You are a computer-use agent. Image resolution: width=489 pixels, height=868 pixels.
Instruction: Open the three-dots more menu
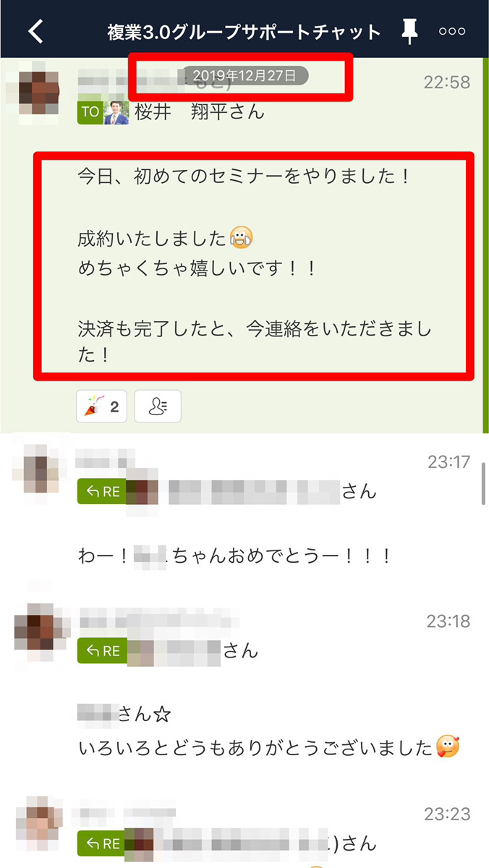(452, 32)
